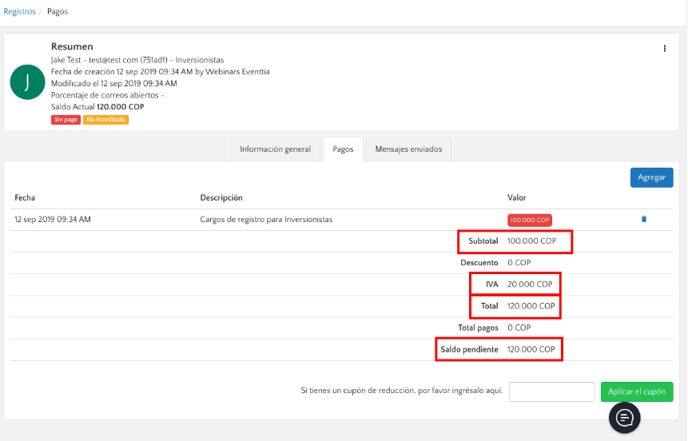Select the Cargos de registro para Inversionistas row
Screen dimensions: 688x441
pyautogui.click(x=265, y=219)
